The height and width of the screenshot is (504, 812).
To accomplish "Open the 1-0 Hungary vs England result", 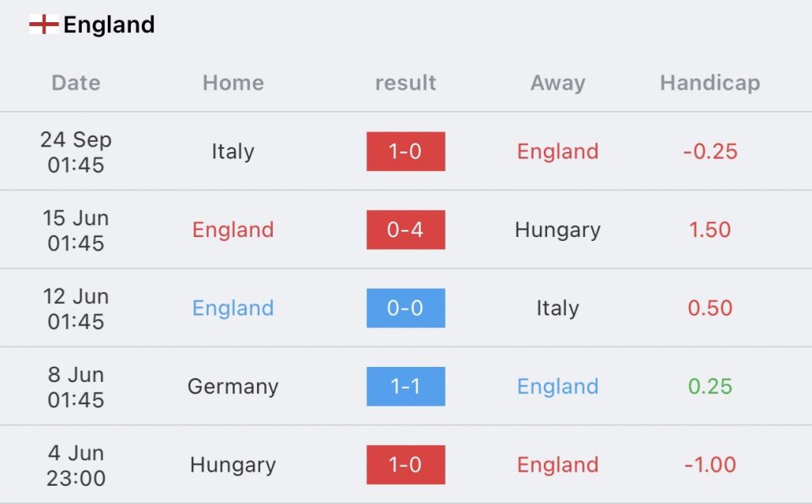I will (405, 464).
